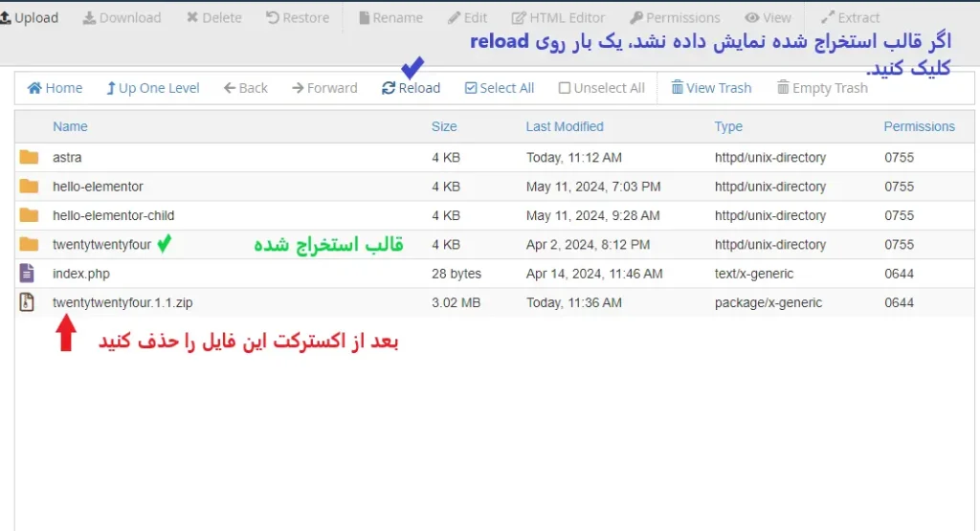Sort by Name column header
The image size is (980, 531).
click(70, 126)
